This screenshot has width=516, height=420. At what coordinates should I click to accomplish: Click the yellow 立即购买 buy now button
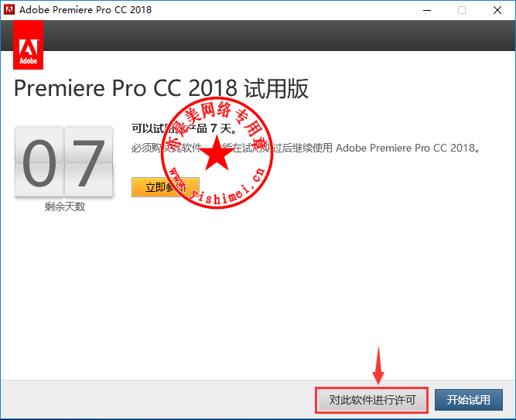click(x=166, y=187)
